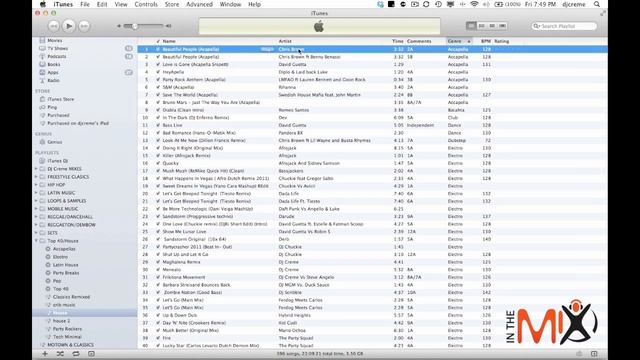Open Ping in sidebar
This screenshot has width=640, height=360.
(x=52, y=107)
